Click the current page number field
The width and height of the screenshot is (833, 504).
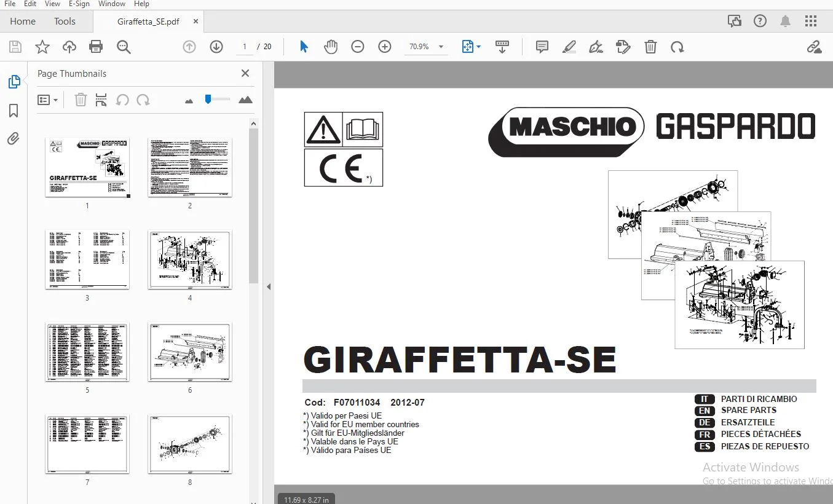tap(245, 47)
